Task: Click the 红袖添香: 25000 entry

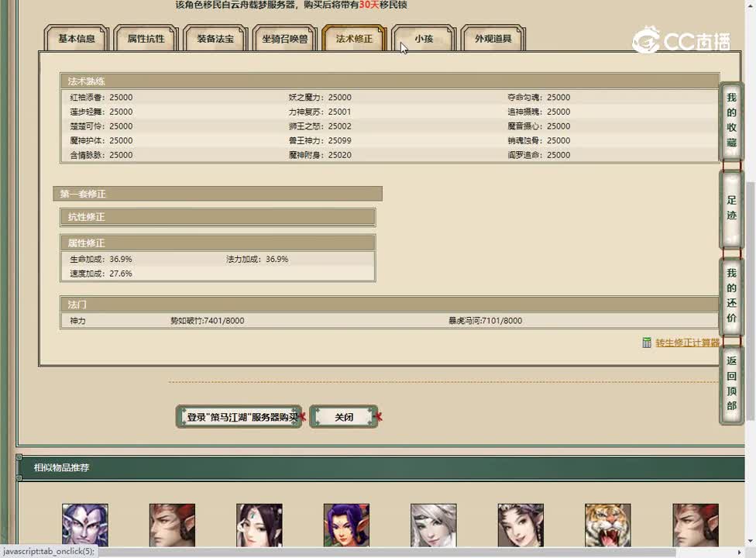Action: tap(101, 97)
